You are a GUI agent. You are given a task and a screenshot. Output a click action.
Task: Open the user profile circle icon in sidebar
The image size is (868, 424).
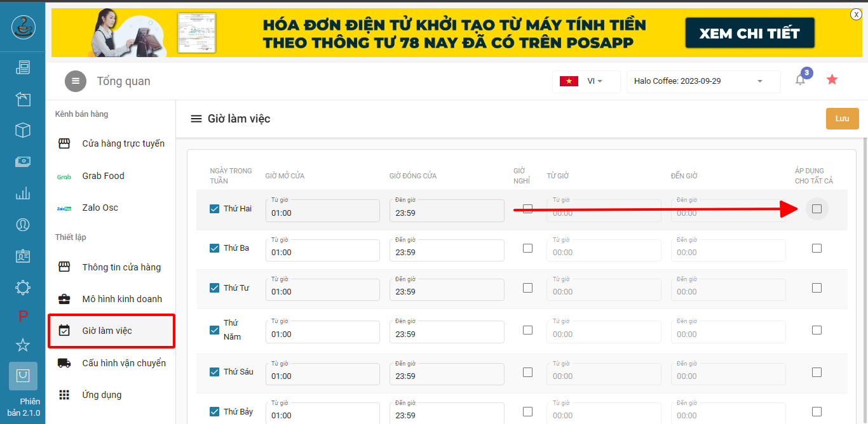(x=23, y=225)
